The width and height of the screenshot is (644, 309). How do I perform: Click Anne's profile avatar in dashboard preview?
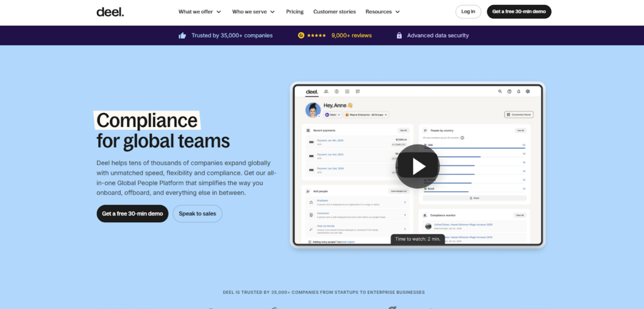(x=313, y=110)
